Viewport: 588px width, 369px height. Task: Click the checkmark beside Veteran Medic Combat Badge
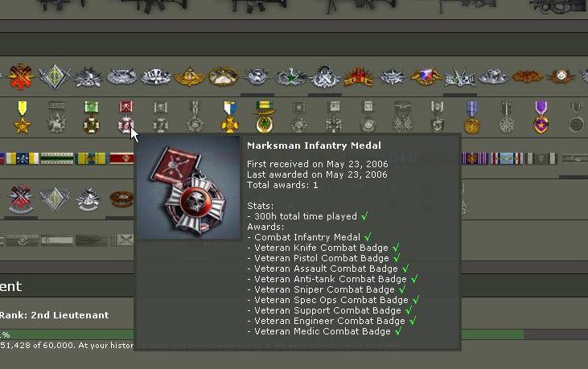[398, 331]
